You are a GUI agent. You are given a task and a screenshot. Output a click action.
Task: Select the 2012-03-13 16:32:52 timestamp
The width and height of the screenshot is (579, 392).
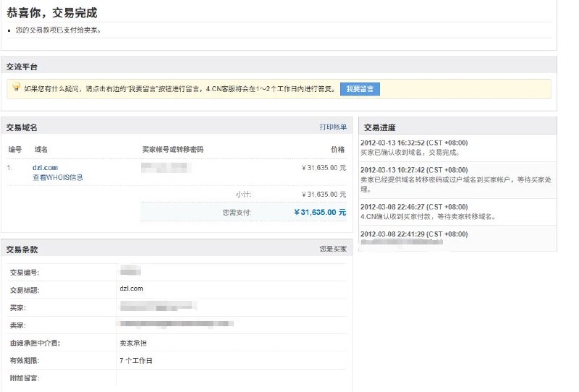click(x=414, y=143)
